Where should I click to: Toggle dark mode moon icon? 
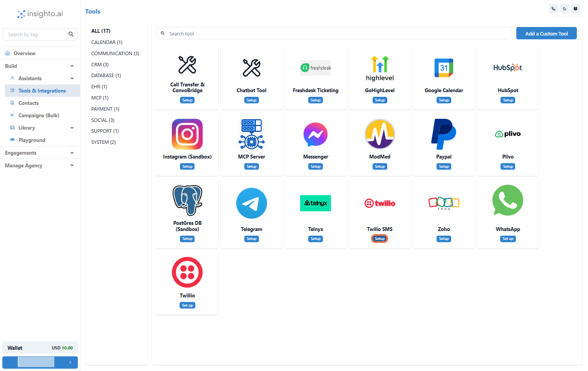(x=564, y=8)
